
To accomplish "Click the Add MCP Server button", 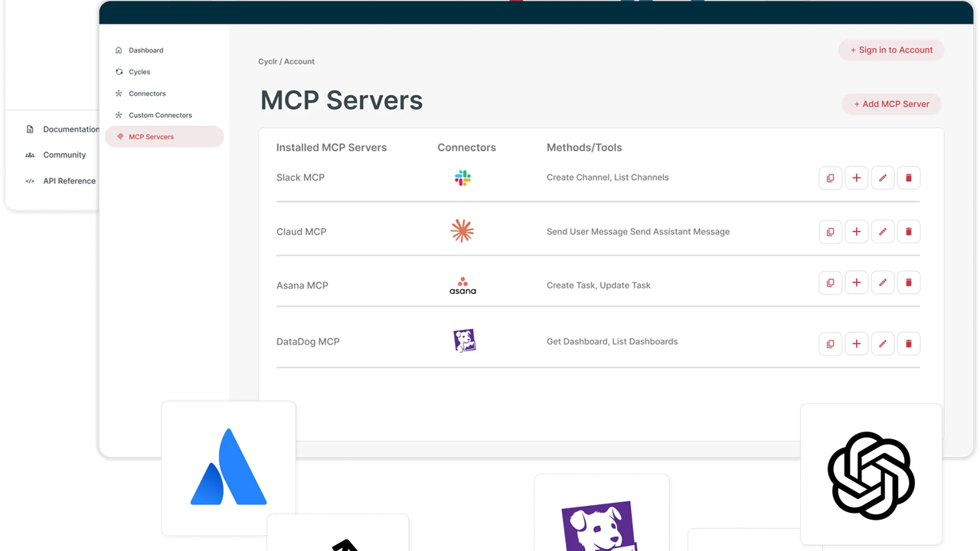I will click(x=891, y=104).
